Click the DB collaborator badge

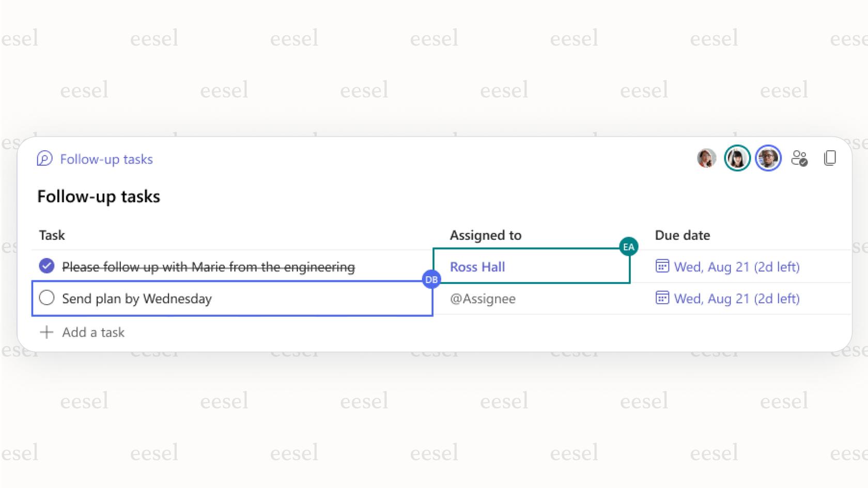click(x=431, y=279)
